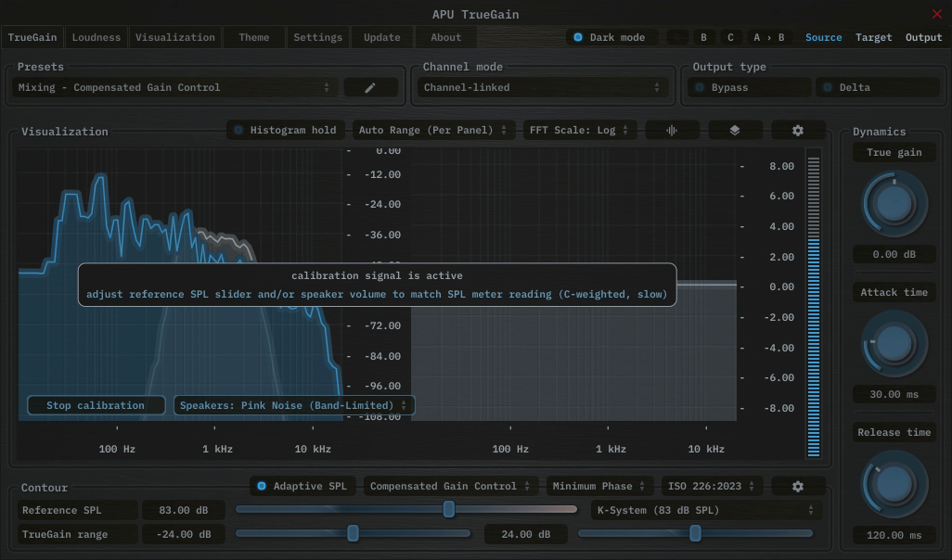The width and height of the screenshot is (952, 560).
Task: Click the Attack time knob
Action: 894,343
